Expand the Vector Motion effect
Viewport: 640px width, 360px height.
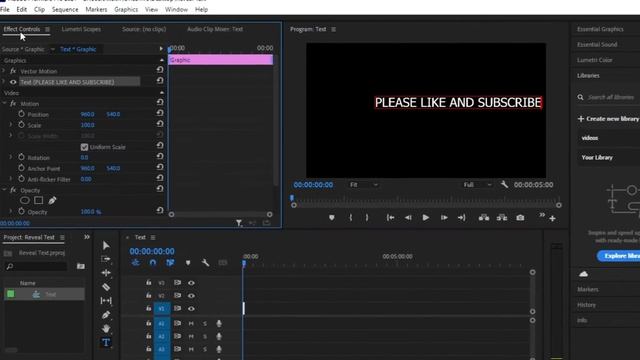[x=4, y=71]
